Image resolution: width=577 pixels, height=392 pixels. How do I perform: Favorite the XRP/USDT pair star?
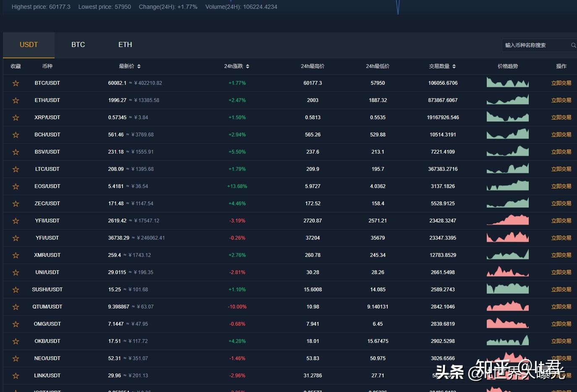pos(16,118)
